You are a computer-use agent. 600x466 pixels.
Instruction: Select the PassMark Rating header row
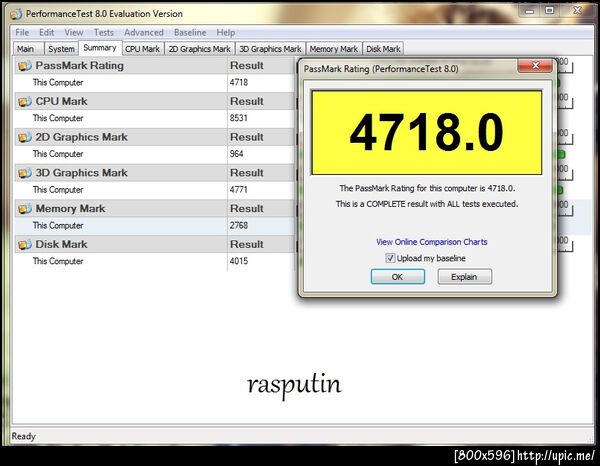[155, 66]
